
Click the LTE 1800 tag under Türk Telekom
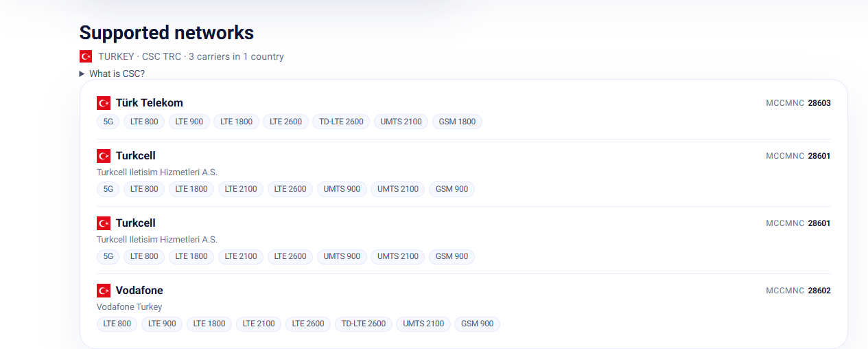(x=236, y=122)
